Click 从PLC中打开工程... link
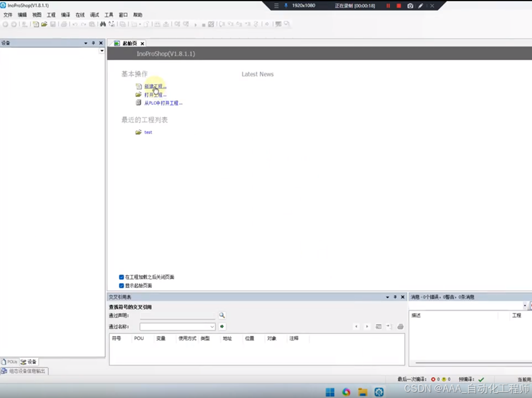The image size is (532, 398). [x=164, y=103]
